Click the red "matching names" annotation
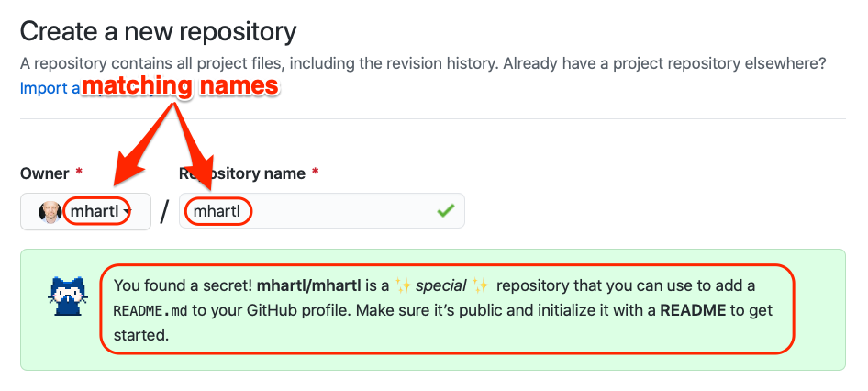868x391 pixels. pyautogui.click(x=180, y=86)
